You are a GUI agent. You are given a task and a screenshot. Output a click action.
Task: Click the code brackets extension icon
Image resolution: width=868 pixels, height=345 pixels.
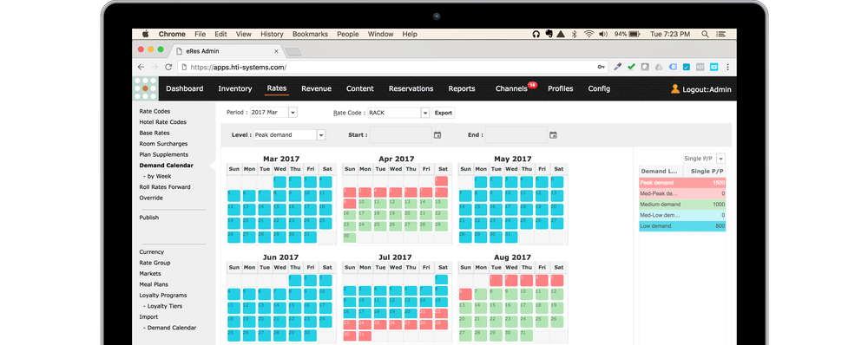(700, 67)
